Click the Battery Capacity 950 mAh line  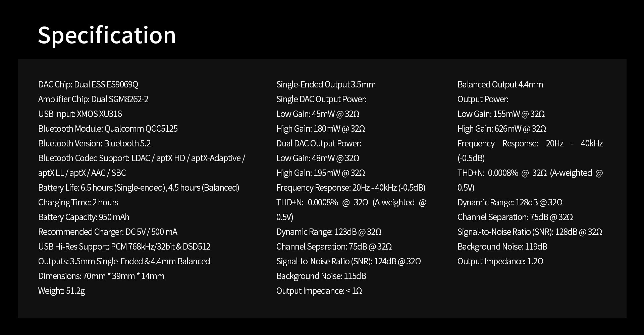(x=84, y=217)
